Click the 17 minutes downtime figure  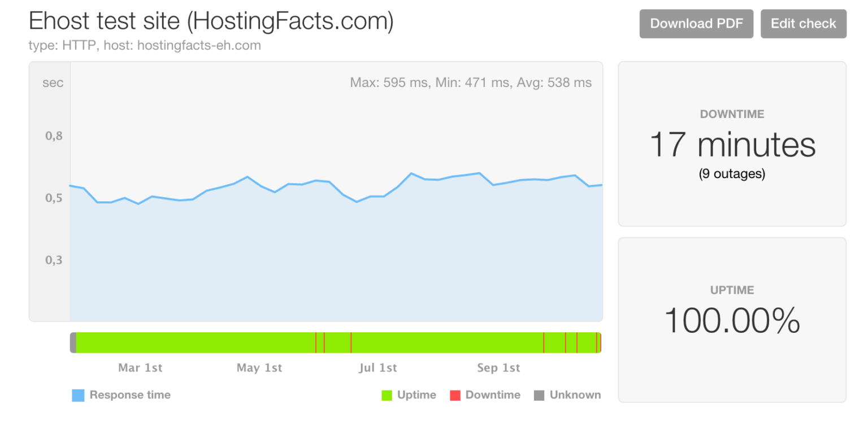(x=732, y=144)
